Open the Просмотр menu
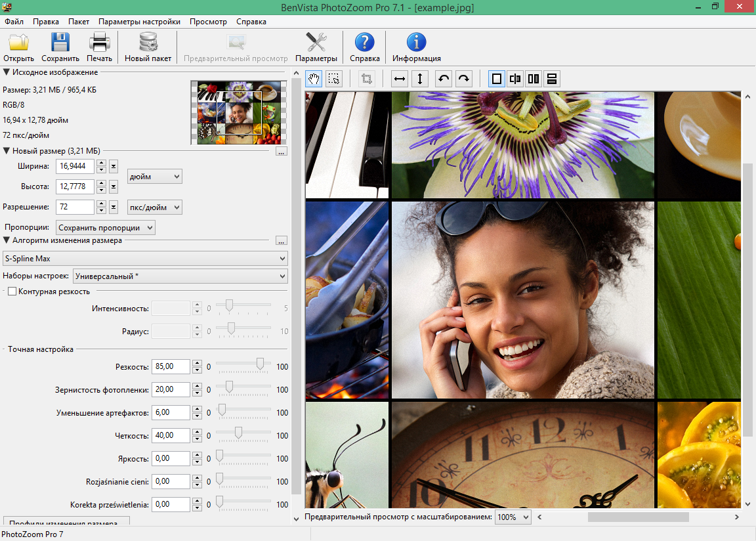Viewport: 756px width, 541px height. [208, 22]
